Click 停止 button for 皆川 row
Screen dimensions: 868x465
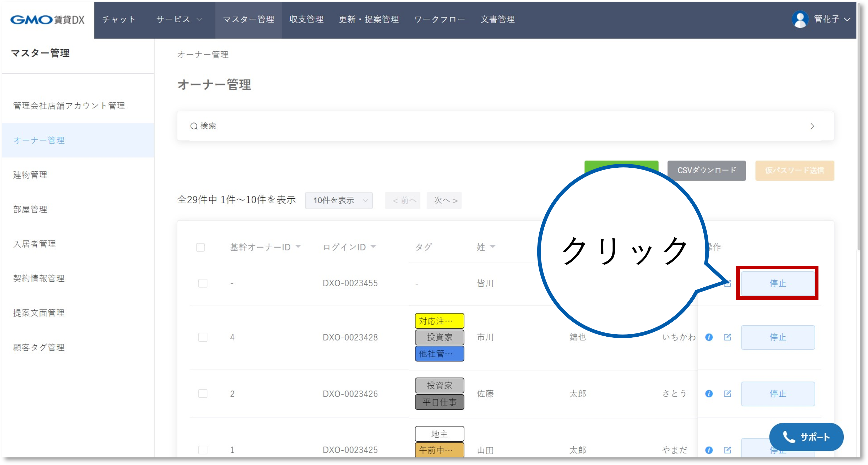pos(778,283)
